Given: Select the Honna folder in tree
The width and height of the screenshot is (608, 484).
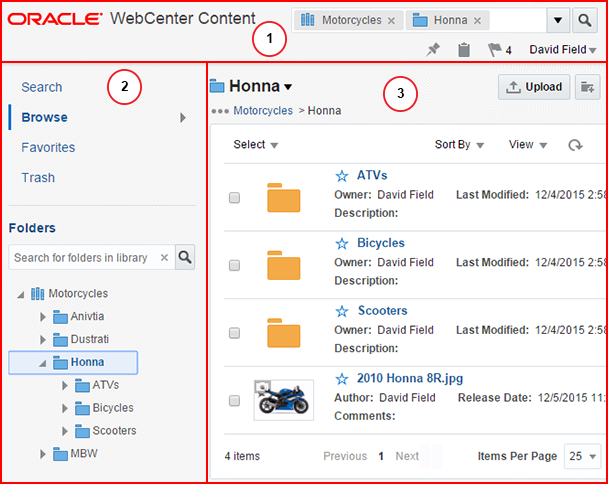Looking at the screenshot, I should (x=79, y=362).
